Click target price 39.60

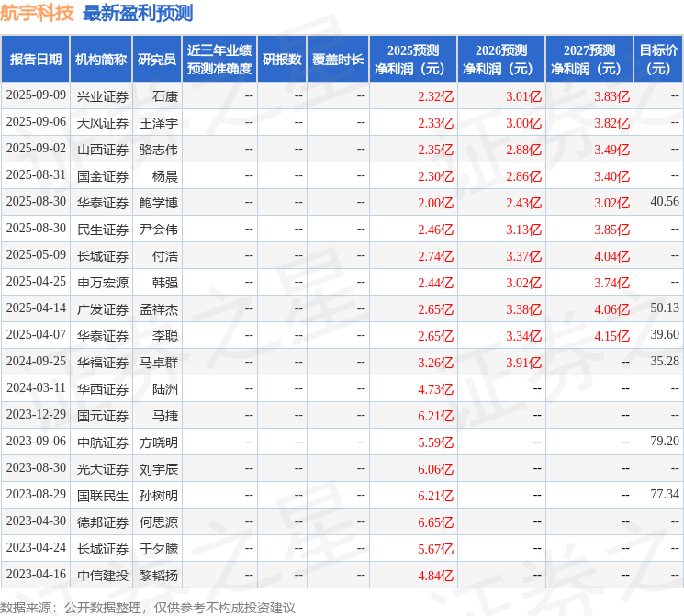click(665, 334)
